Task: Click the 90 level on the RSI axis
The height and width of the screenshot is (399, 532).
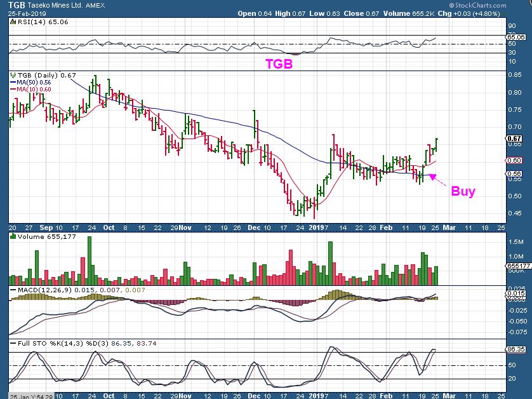Action: (x=512, y=26)
